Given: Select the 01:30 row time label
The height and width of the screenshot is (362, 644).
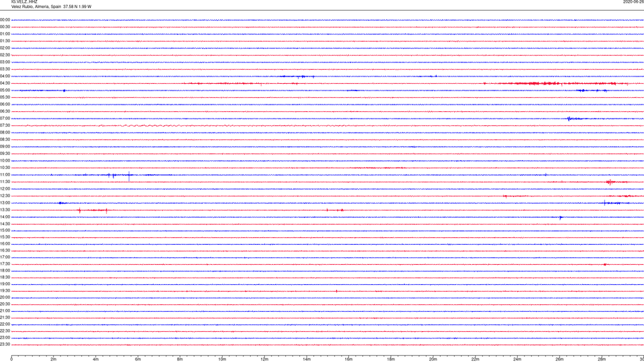Looking at the screenshot, I should tap(5, 41).
